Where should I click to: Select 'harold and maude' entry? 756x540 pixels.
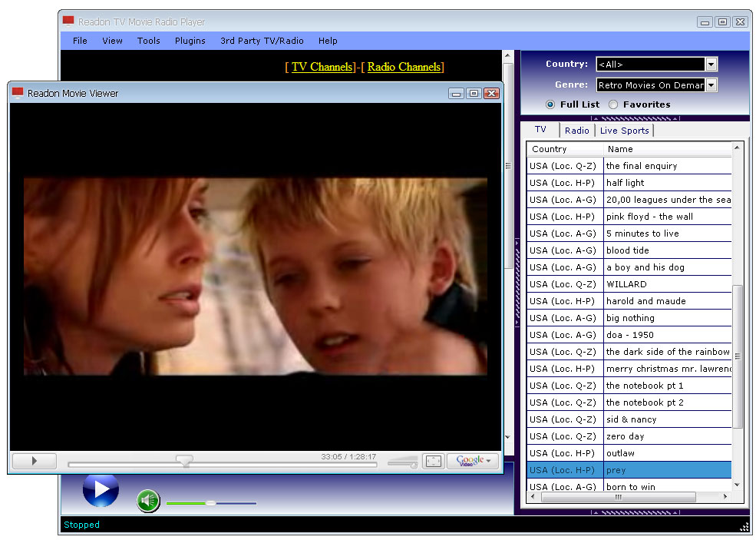coord(629,301)
